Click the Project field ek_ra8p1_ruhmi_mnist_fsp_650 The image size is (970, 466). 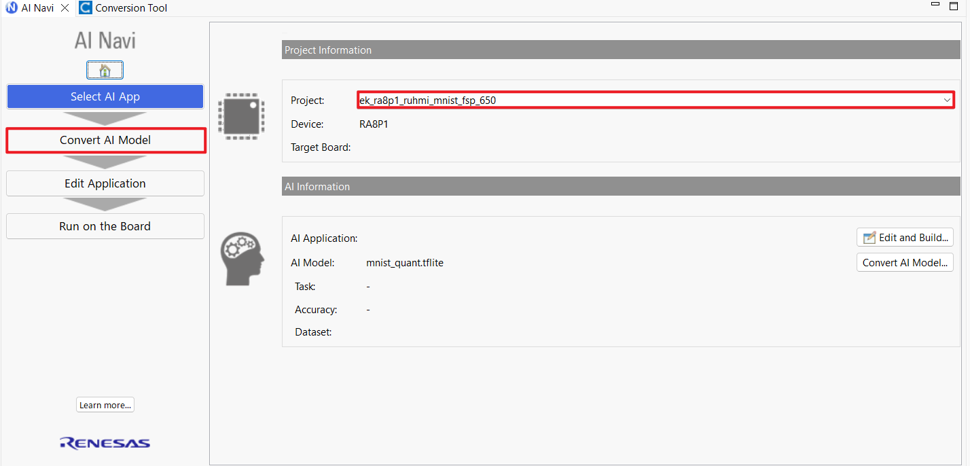point(656,100)
